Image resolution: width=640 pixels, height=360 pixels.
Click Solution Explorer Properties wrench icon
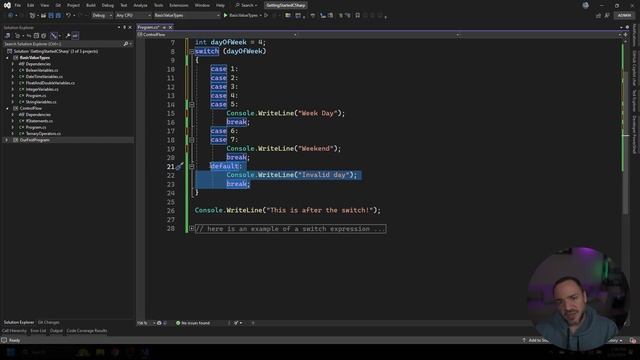(x=68, y=36)
